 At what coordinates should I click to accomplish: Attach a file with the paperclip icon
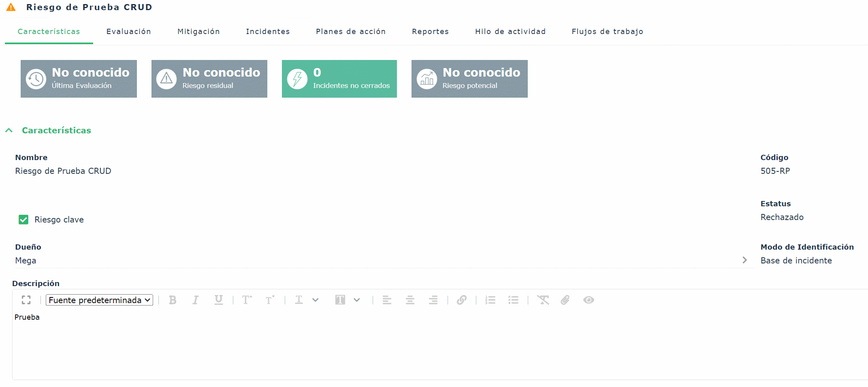pos(565,300)
